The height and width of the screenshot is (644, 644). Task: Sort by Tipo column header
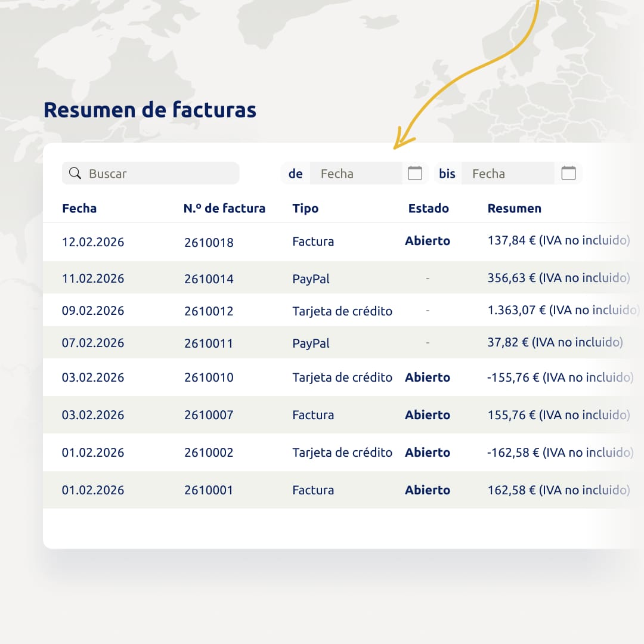click(305, 208)
